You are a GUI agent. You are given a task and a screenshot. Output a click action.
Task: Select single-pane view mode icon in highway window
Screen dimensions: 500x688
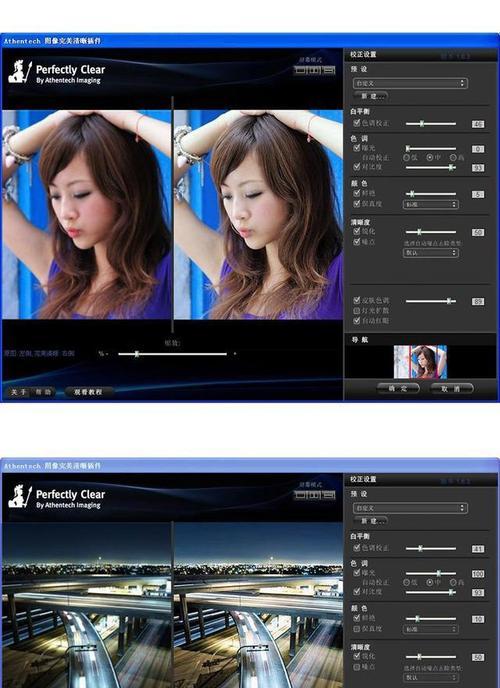[x=300, y=495]
